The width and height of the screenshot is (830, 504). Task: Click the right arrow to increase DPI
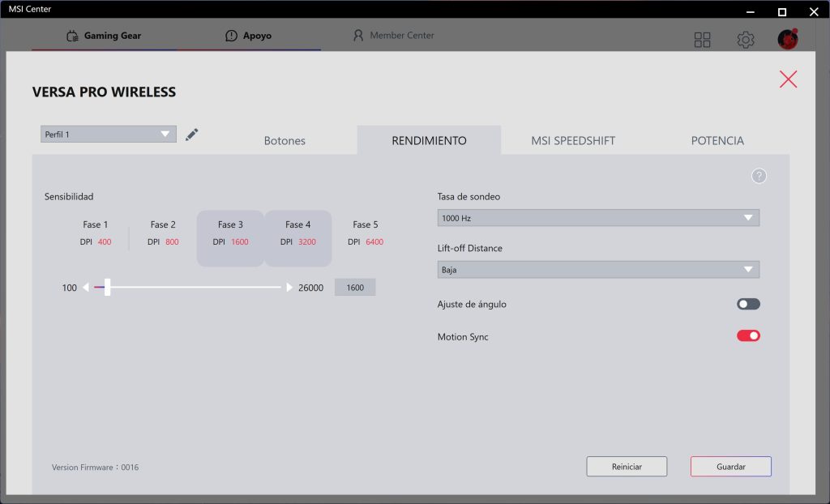[x=289, y=288]
